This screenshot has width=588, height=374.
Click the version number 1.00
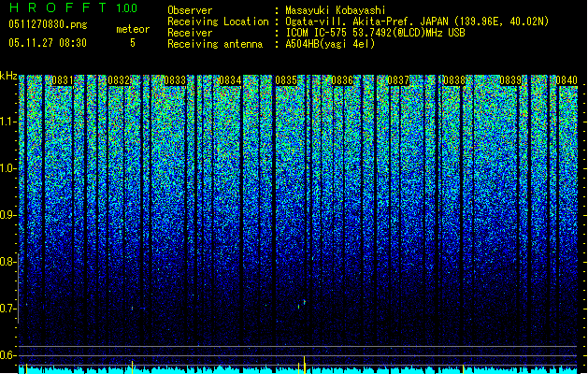click(126, 7)
